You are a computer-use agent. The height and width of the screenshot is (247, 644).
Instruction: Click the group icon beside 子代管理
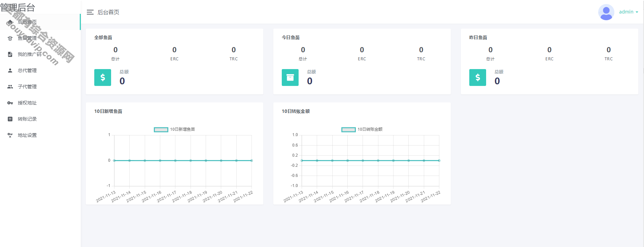[x=10, y=87]
